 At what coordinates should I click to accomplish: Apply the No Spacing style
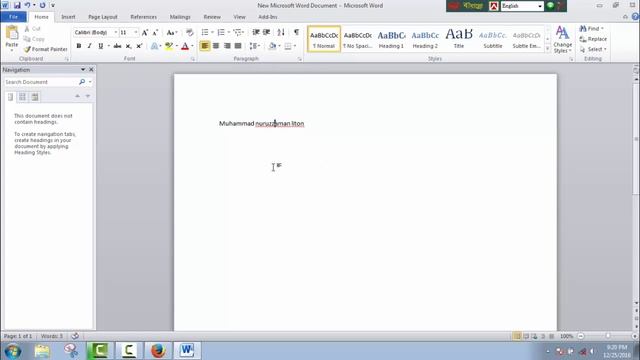click(358, 39)
